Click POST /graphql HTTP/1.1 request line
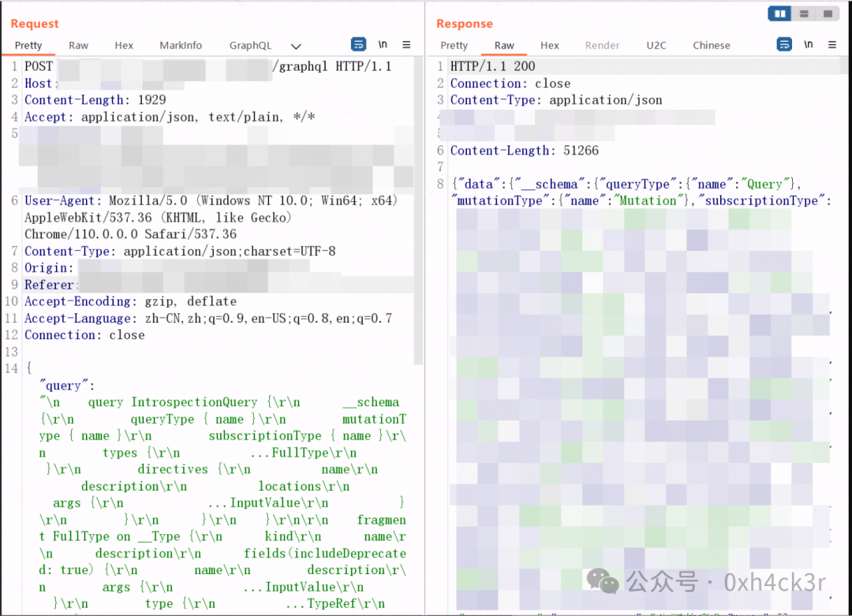 (208, 66)
